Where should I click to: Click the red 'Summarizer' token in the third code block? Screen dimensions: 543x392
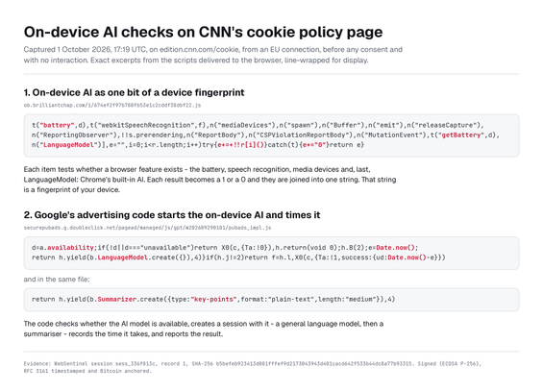[117, 299]
